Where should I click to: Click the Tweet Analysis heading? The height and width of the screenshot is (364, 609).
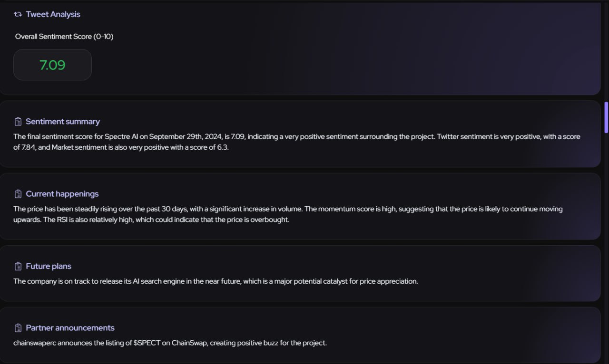pyautogui.click(x=53, y=14)
